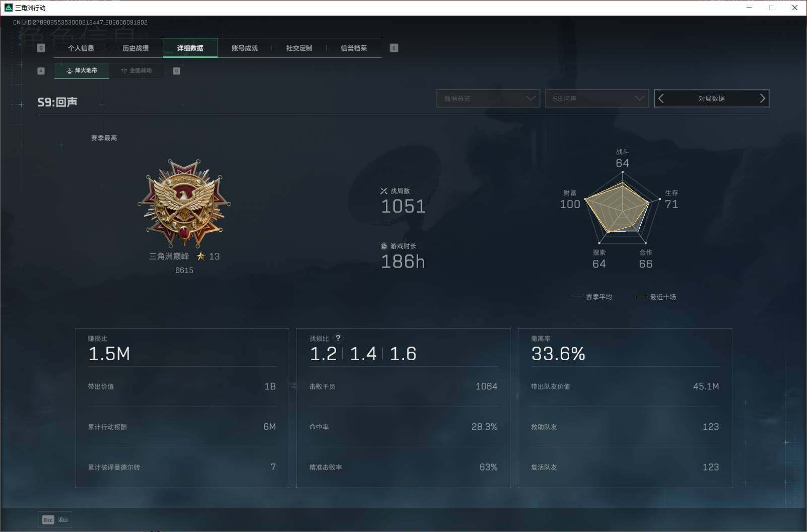Click the right arrow beside 对局数据
The image size is (807, 532).
click(762, 98)
